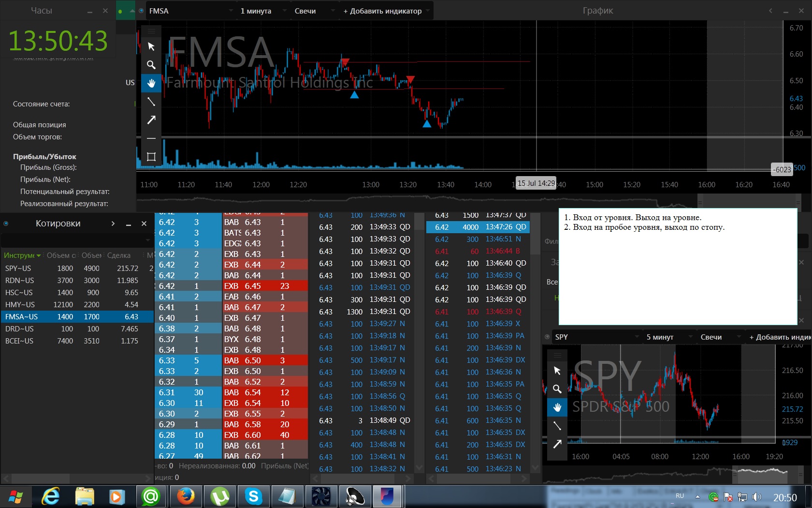Click the bid level 6.31 with size 30

188,392
